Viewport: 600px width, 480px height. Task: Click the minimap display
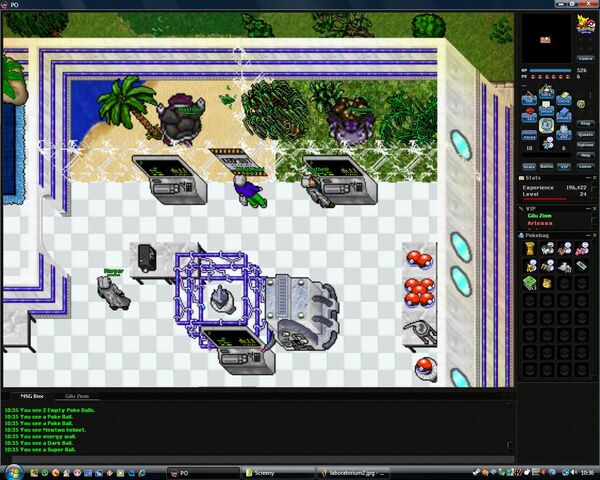(x=546, y=39)
